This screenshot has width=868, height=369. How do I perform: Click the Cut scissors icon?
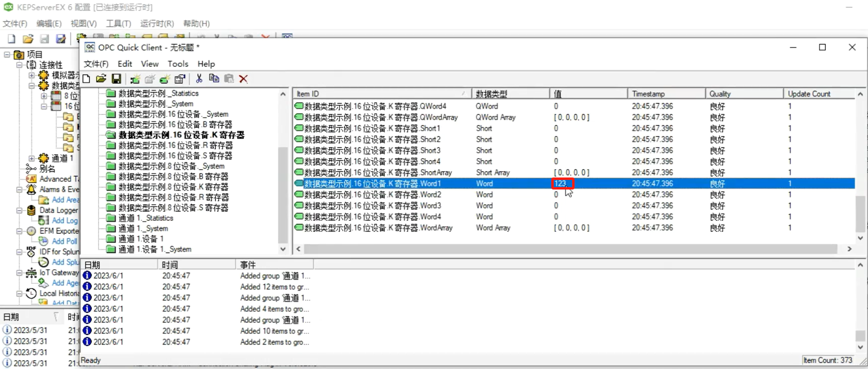click(x=199, y=79)
